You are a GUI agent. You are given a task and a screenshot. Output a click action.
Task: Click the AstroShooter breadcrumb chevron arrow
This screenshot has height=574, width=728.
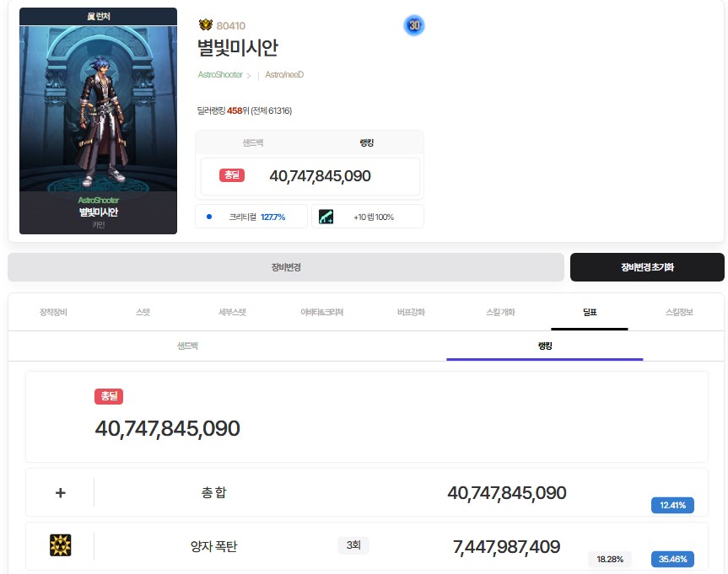(249, 75)
